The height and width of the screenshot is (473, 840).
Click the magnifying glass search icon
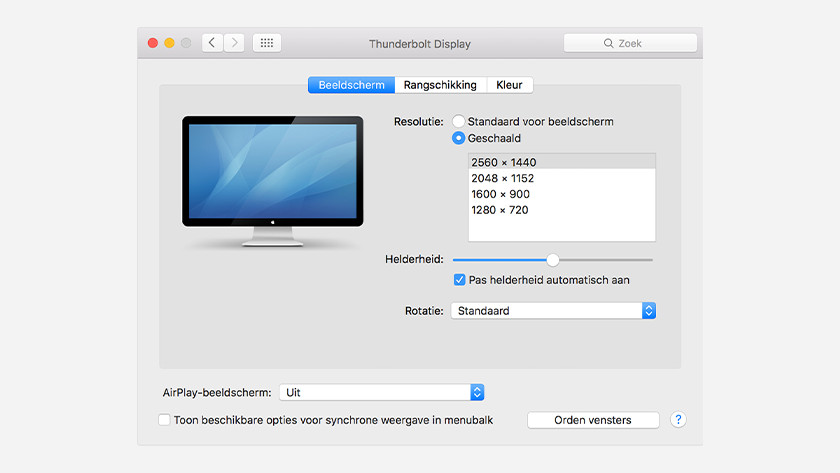click(608, 44)
